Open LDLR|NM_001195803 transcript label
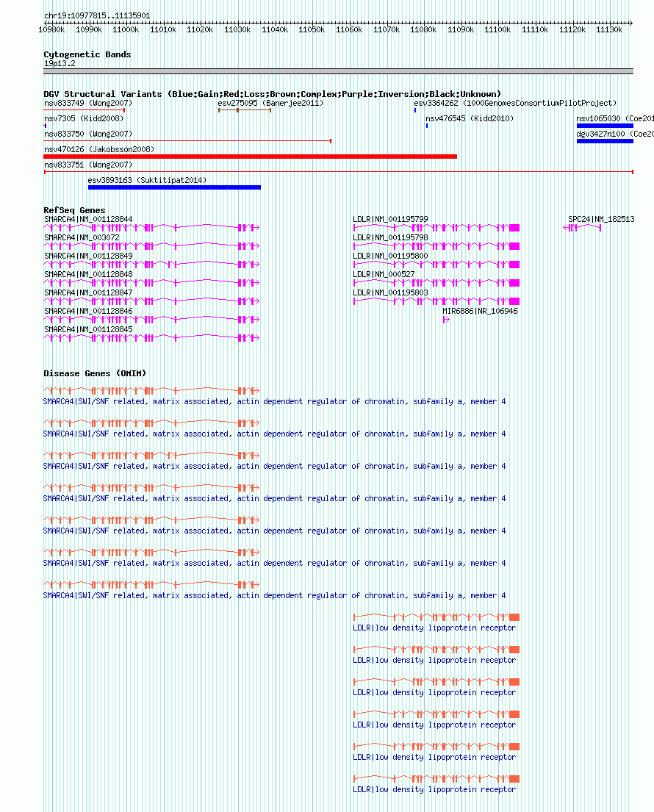This screenshot has width=654, height=812. [x=390, y=292]
